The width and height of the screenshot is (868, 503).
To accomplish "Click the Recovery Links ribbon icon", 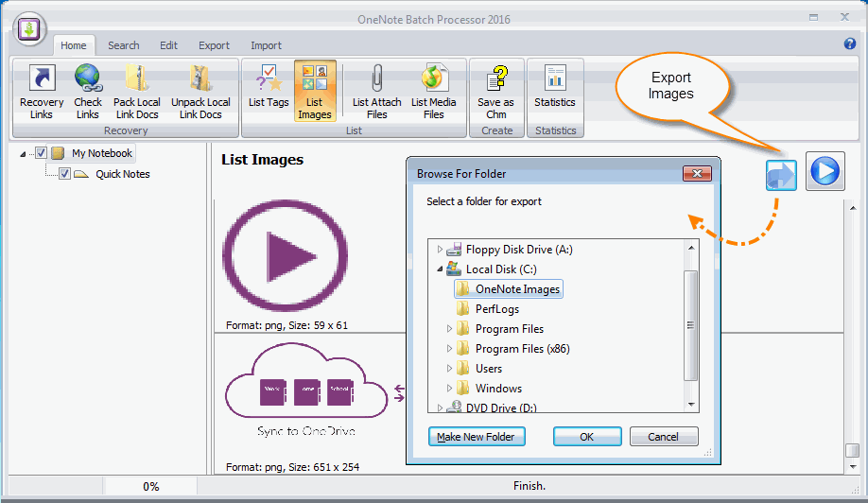I will click(x=42, y=92).
